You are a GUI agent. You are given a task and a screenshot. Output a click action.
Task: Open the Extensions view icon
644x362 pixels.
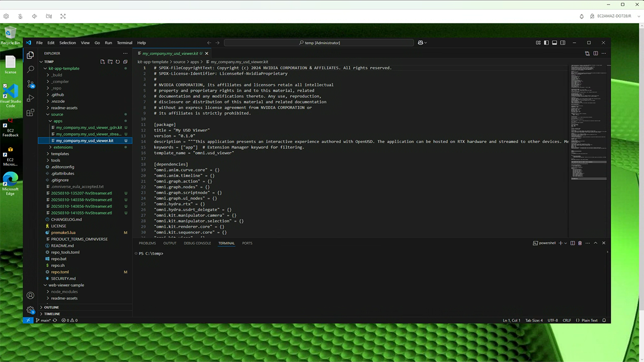pyautogui.click(x=31, y=113)
